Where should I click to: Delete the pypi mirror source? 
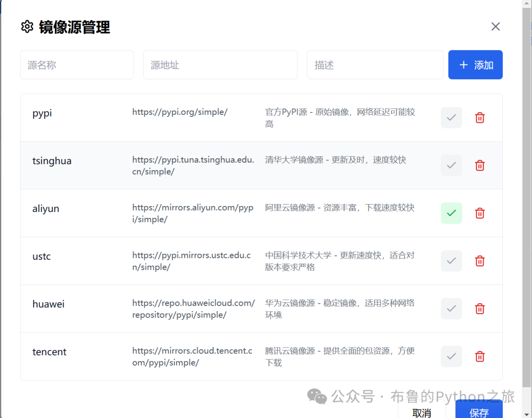pyautogui.click(x=480, y=118)
